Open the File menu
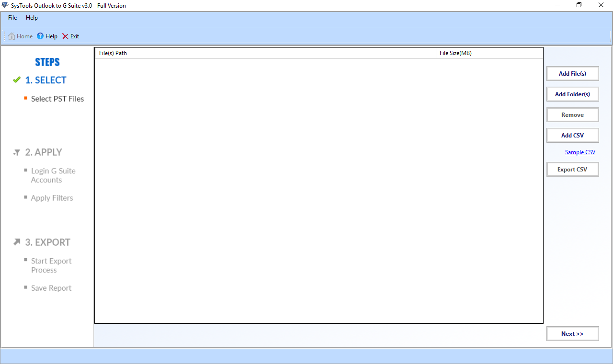The image size is (613, 364). tap(12, 18)
